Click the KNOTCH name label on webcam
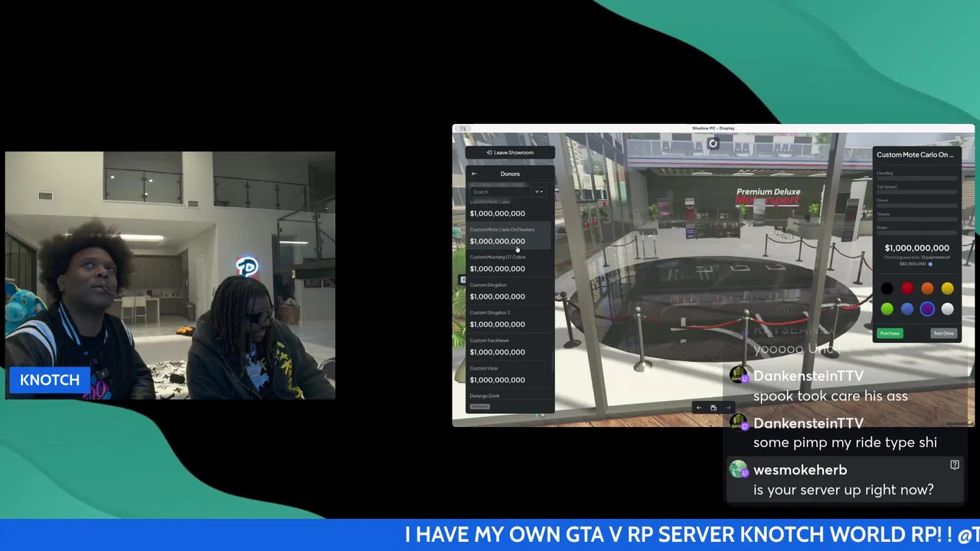This screenshot has width=980, height=551. click(50, 380)
